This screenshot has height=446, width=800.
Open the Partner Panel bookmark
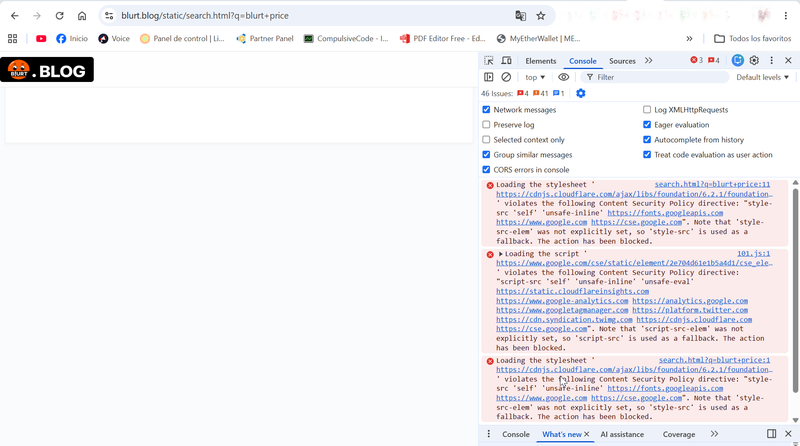[265, 38]
